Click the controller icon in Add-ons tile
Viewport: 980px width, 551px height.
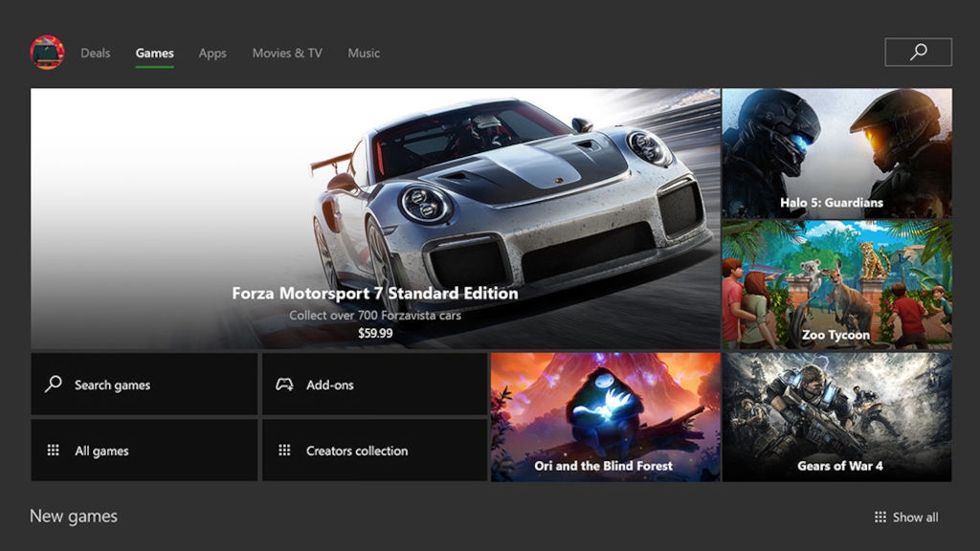(284, 385)
